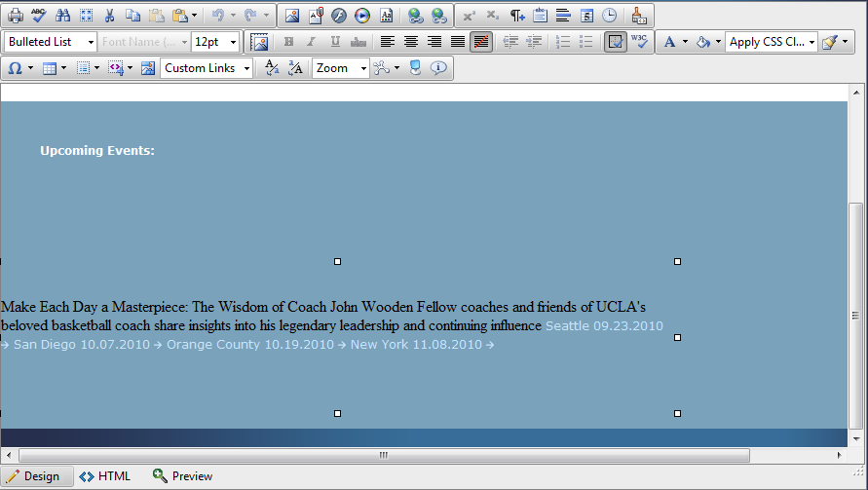This screenshot has width=868, height=490.
Task: Convert selected text to upper case
Action: 295,68
